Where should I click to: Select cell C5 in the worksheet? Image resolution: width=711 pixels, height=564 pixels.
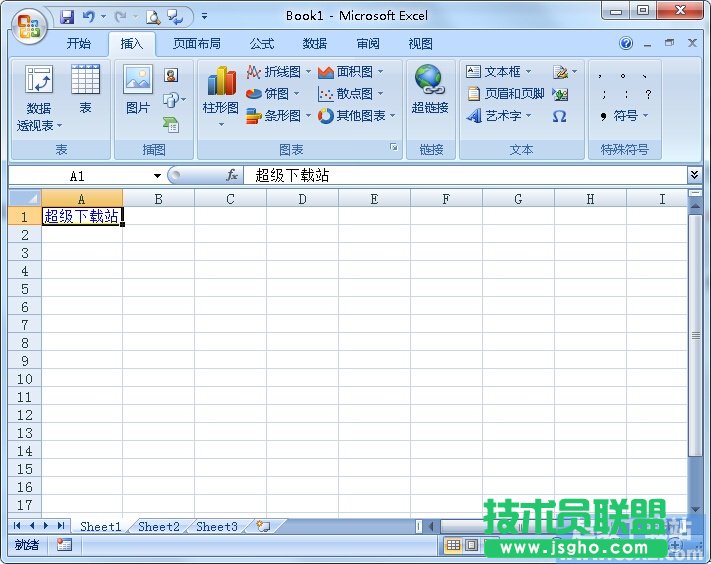point(230,288)
